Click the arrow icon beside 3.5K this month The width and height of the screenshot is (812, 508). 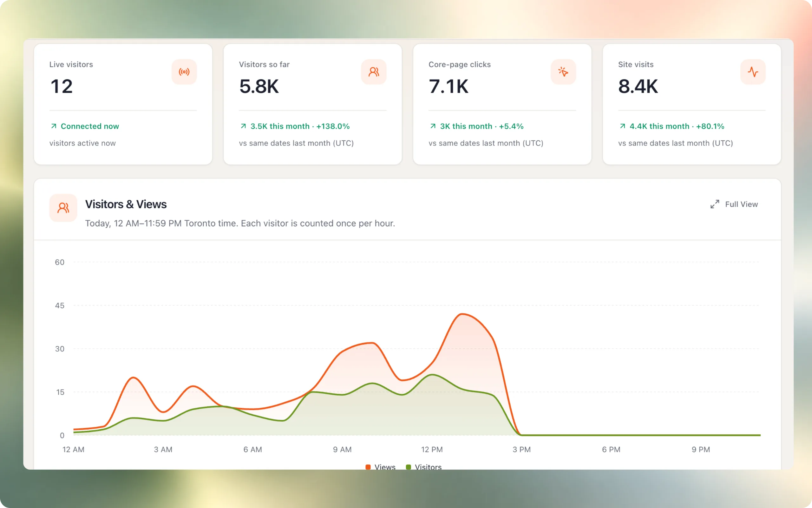(243, 126)
